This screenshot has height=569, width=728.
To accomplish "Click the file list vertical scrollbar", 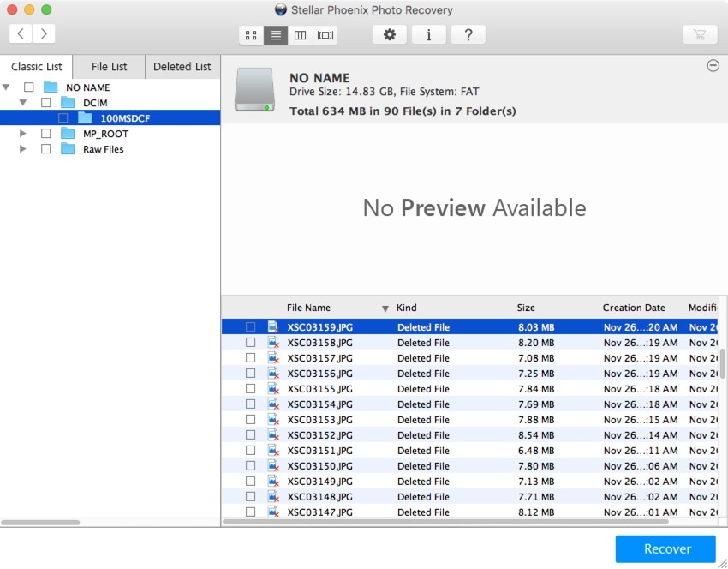I will pyautogui.click(x=722, y=363).
